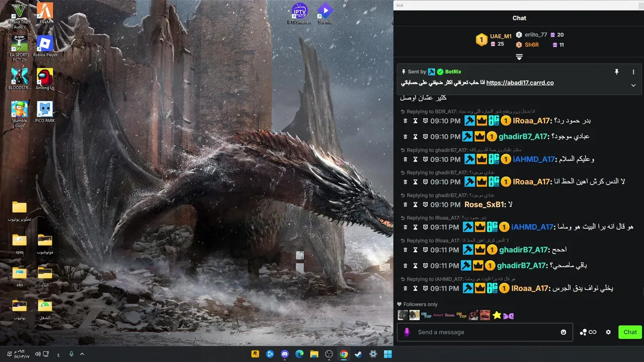
Task: Click the taskbar microphone indicator
Action: [x=71, y=354]
